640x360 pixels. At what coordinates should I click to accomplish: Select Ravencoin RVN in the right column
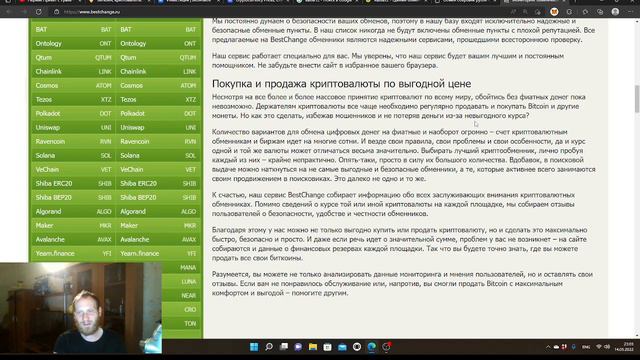tap(158, 141)
